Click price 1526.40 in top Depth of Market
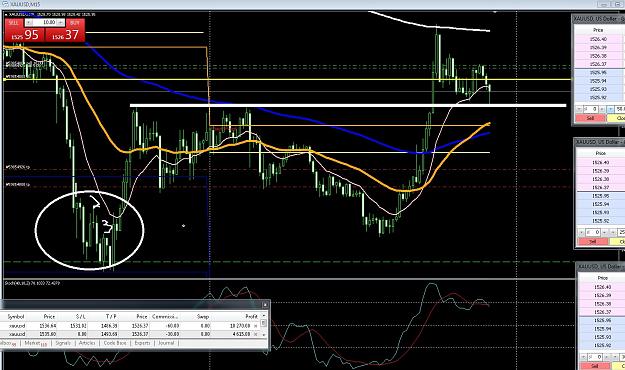 pos(598,39)
